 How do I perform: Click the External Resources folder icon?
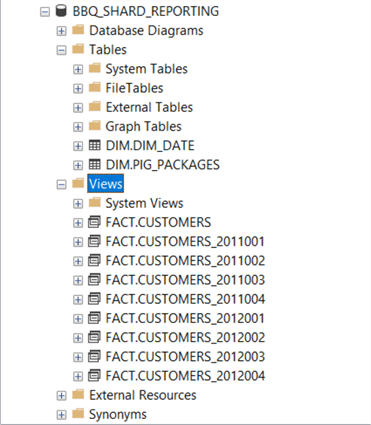pyautogui.click(x=78, y=394)
